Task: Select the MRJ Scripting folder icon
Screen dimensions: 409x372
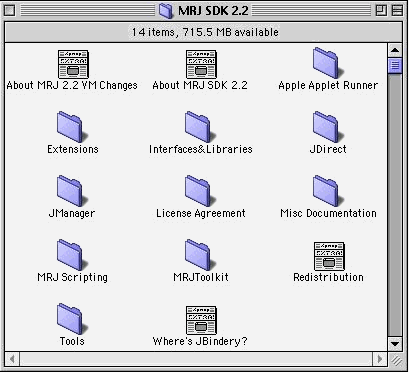Action: click(x=72, y=255)
